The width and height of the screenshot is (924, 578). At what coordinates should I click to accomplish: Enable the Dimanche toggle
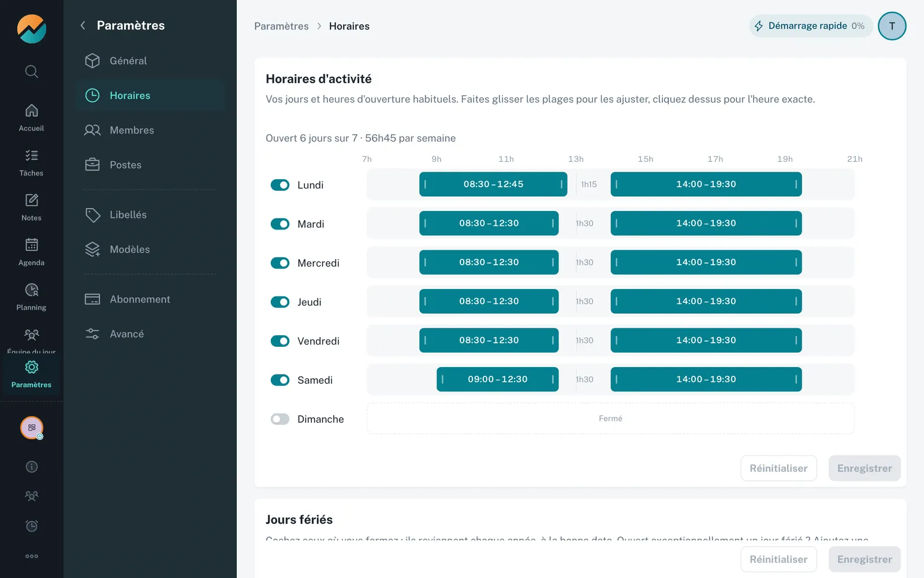click(280, 419)
